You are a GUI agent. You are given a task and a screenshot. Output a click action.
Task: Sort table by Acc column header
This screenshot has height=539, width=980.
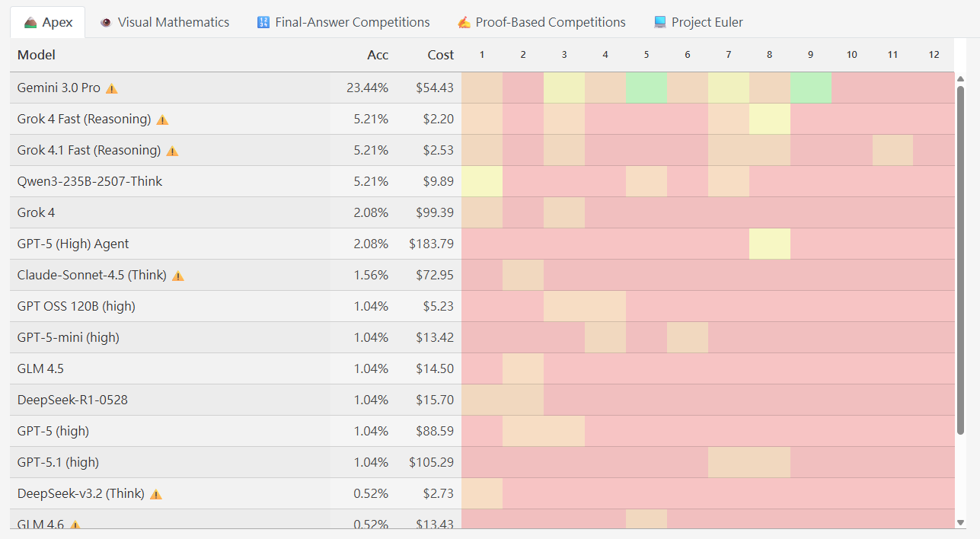pyautogui.click(x=378, y=55)
